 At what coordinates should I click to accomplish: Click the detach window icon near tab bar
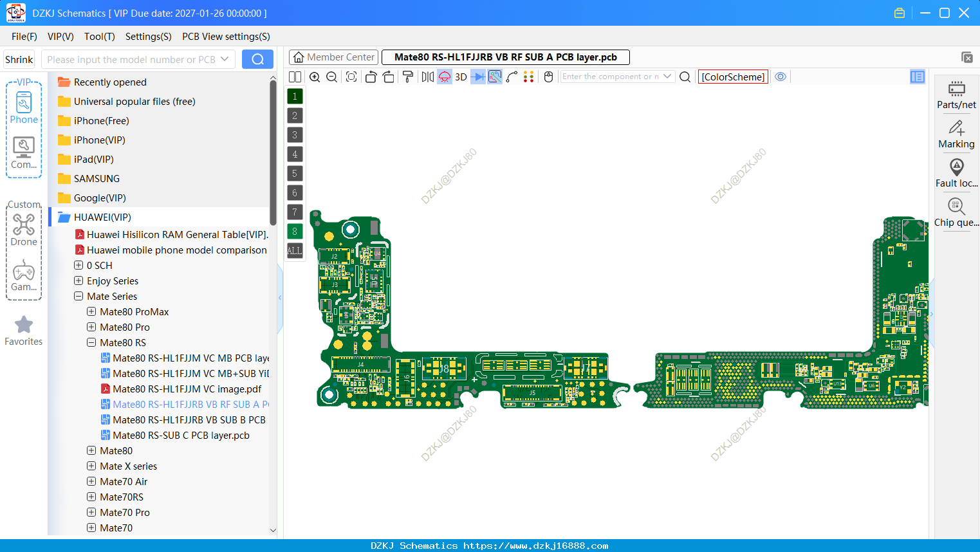coord(966,57)
